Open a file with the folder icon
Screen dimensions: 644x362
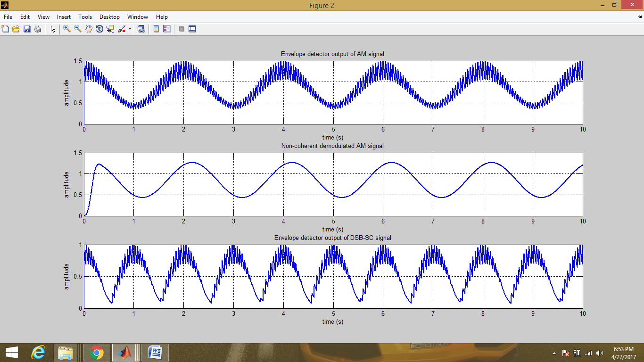coord(16,29)
